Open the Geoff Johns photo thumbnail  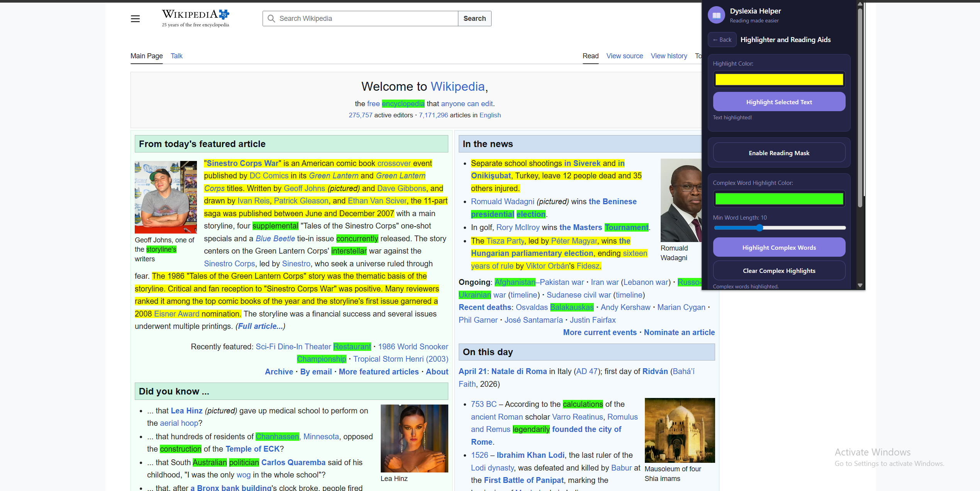166,197
